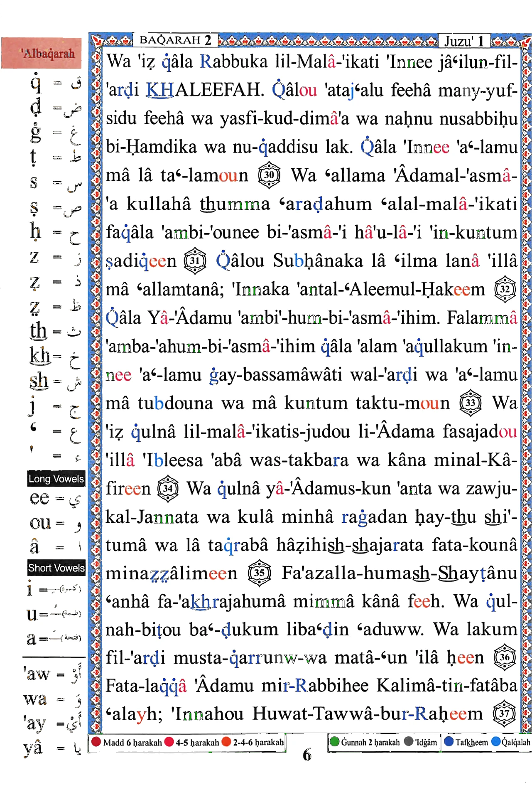Click the page number 6

coord(307,754)
